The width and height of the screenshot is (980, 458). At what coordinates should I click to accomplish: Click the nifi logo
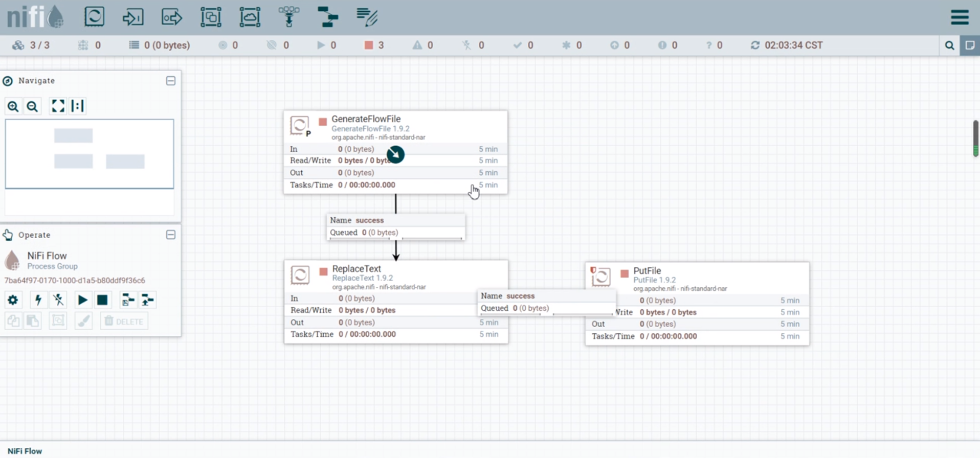35,17
